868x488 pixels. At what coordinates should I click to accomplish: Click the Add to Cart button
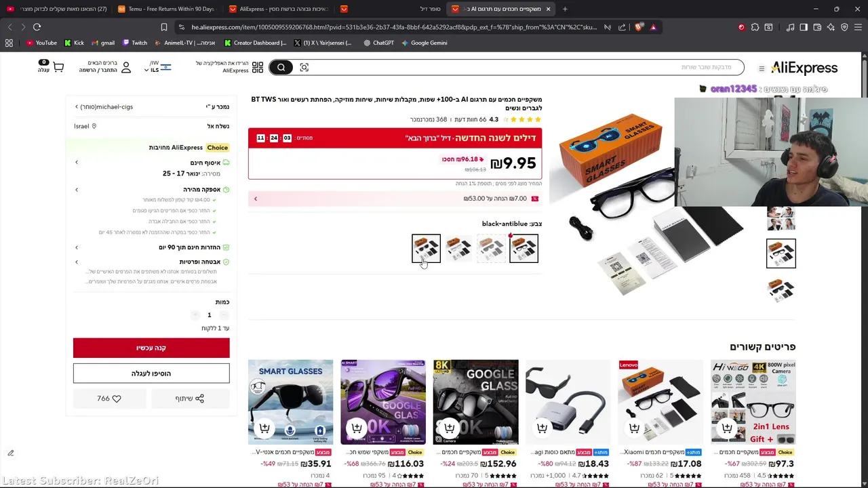click(151, 373)
